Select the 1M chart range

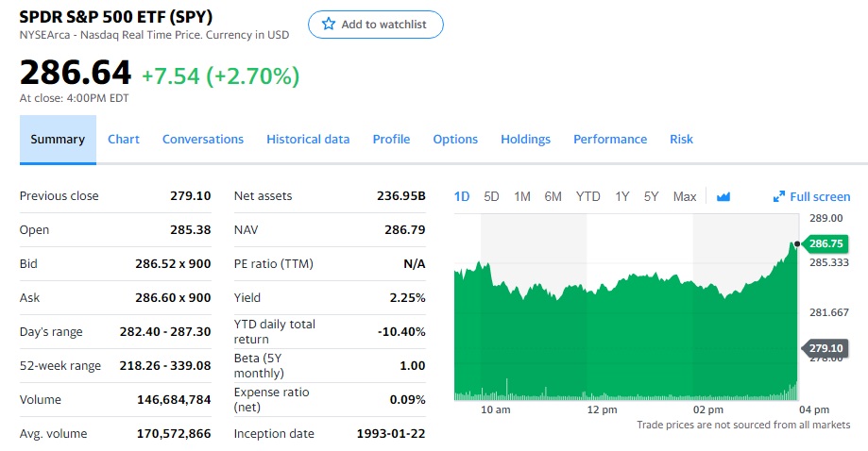522,196
